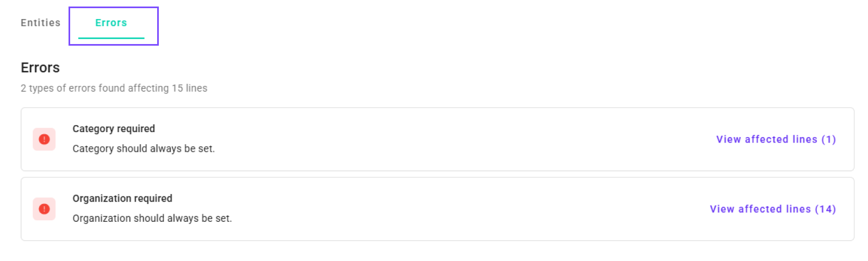Select the Category required error card

click(x=437, y=139)
